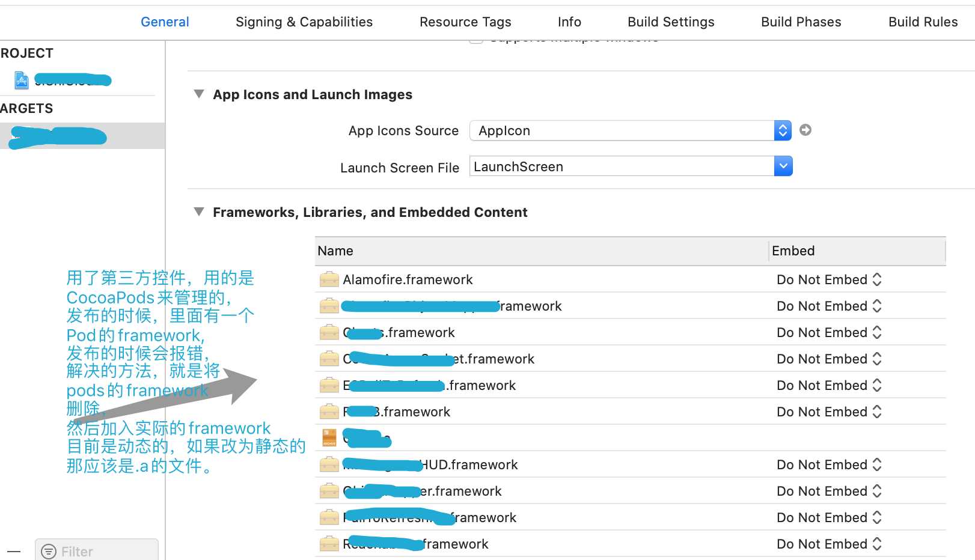This screenshot has height=560, width=975.
Task: Click the minus button beside Filter
Action: tap(14, 551)
